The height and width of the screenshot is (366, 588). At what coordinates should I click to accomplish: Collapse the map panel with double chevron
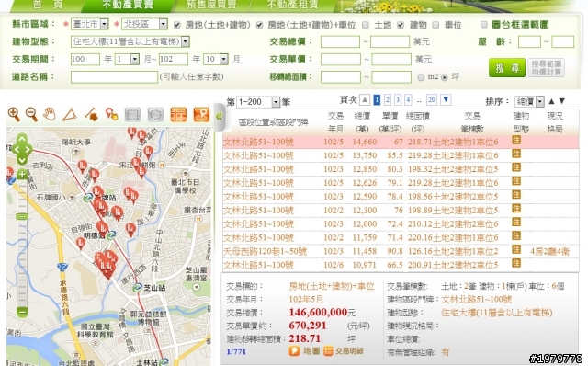point(219,117)
